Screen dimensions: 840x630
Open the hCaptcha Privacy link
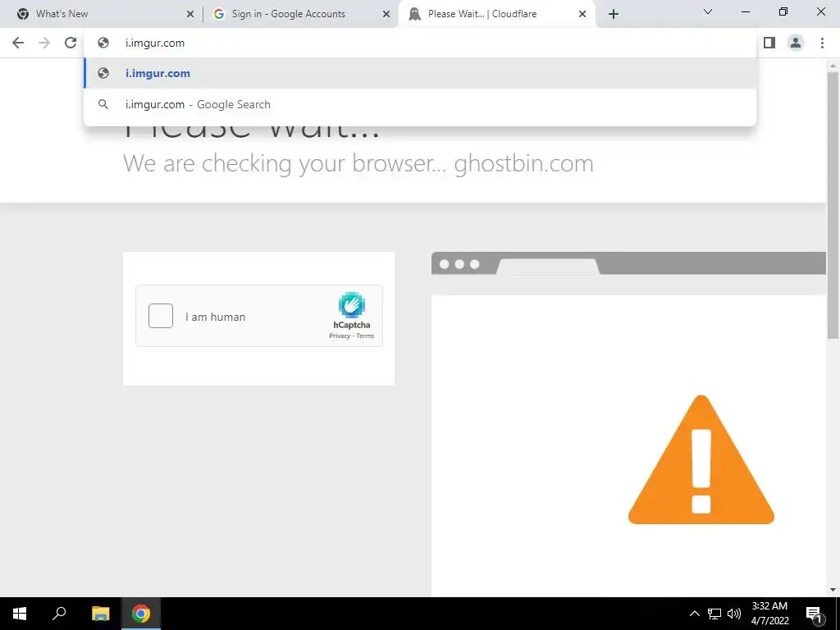pyautogui.click(x=340, y=336)
